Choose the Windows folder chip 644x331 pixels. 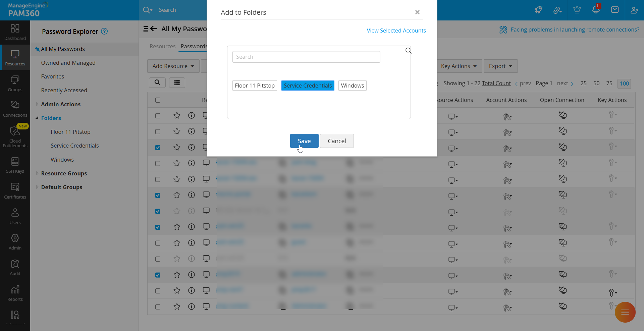click(x=353, y=86)
